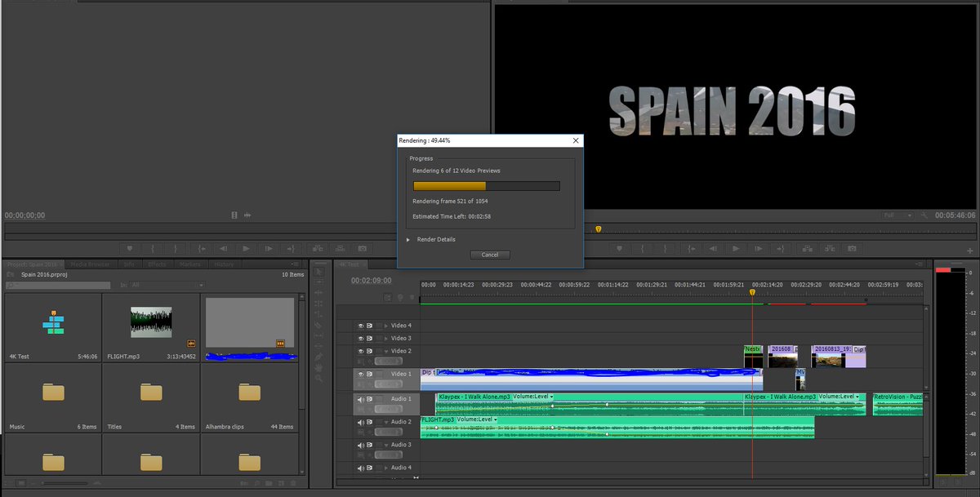Click the Program monitor playhead marker
This screenshot has width=980, height=497.
pos(599,229)
